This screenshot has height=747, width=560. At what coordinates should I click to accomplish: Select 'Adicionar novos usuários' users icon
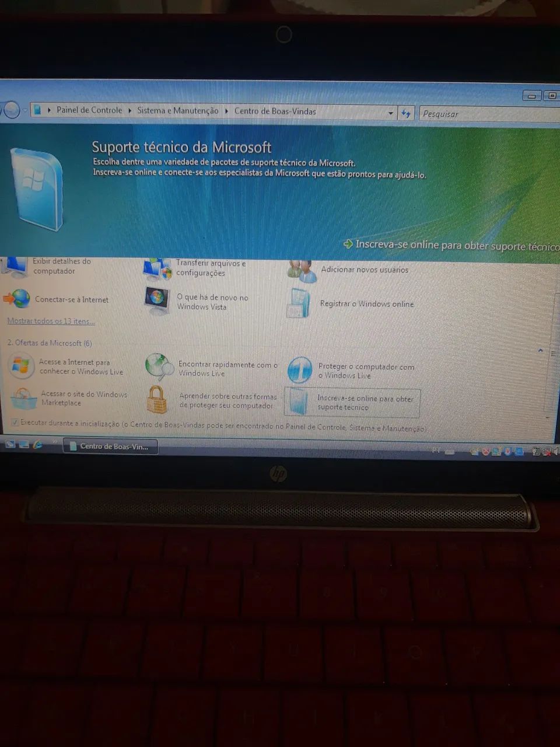(x=302, y=271)
